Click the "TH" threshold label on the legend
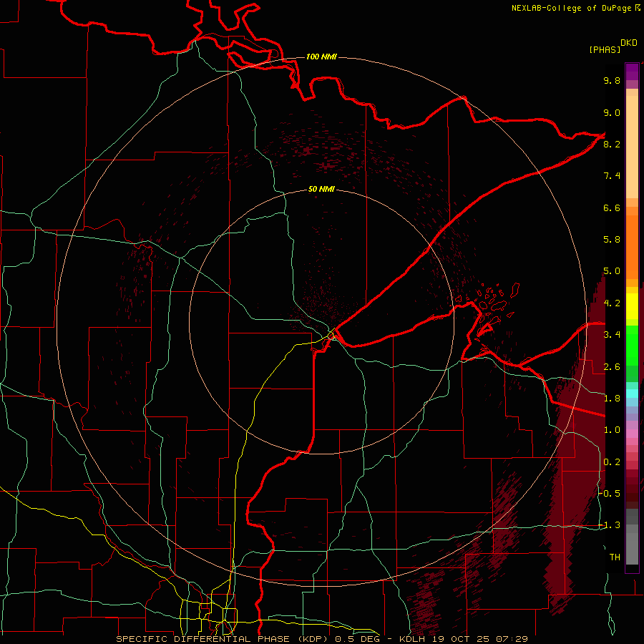Screen dimensions: 644x644 615,557
